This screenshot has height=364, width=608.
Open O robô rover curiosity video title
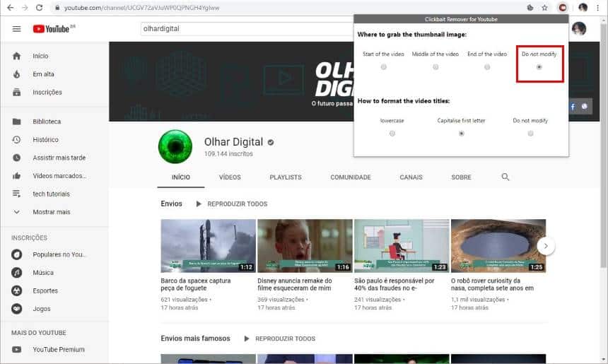tap(492, 284)
